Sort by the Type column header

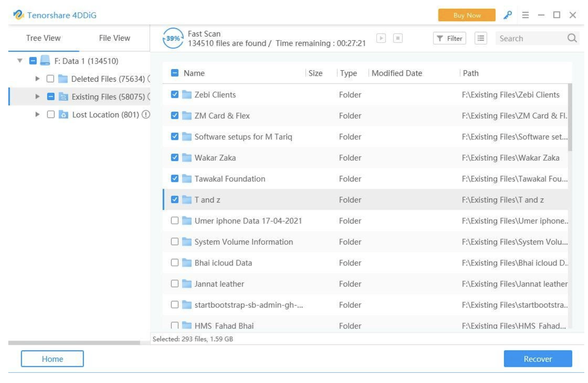click(348, 73)
